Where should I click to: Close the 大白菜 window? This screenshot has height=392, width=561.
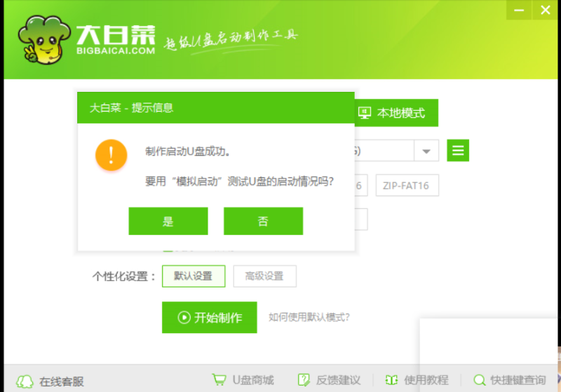tap(546, 10)
